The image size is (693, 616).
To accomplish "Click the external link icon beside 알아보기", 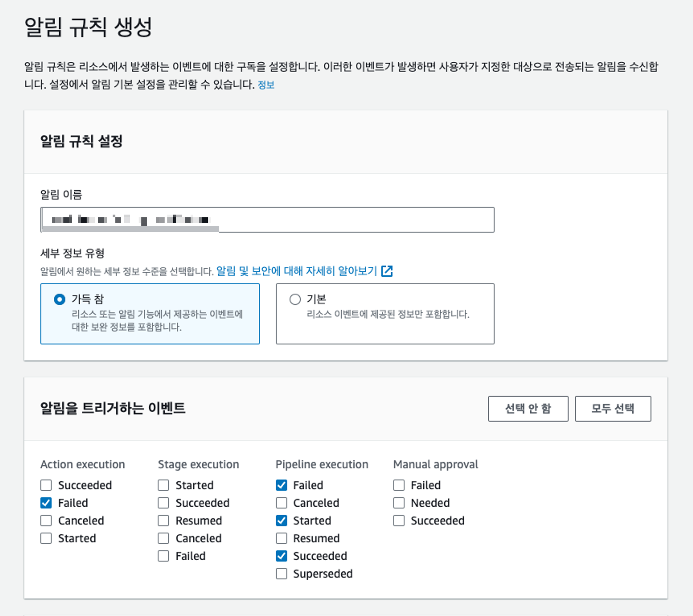I will pyautogui.click(x=387, y=271).
